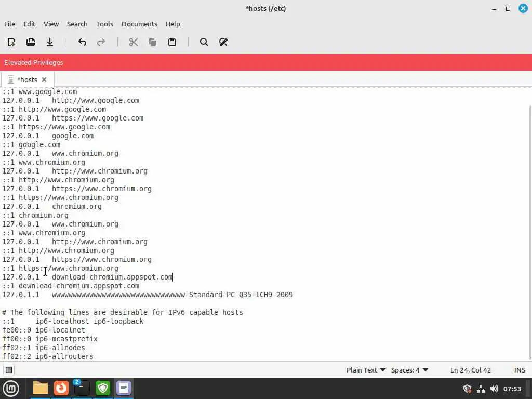532x399 pixels.
Task: Open the Search menu
Action: [x=77, y=24]
